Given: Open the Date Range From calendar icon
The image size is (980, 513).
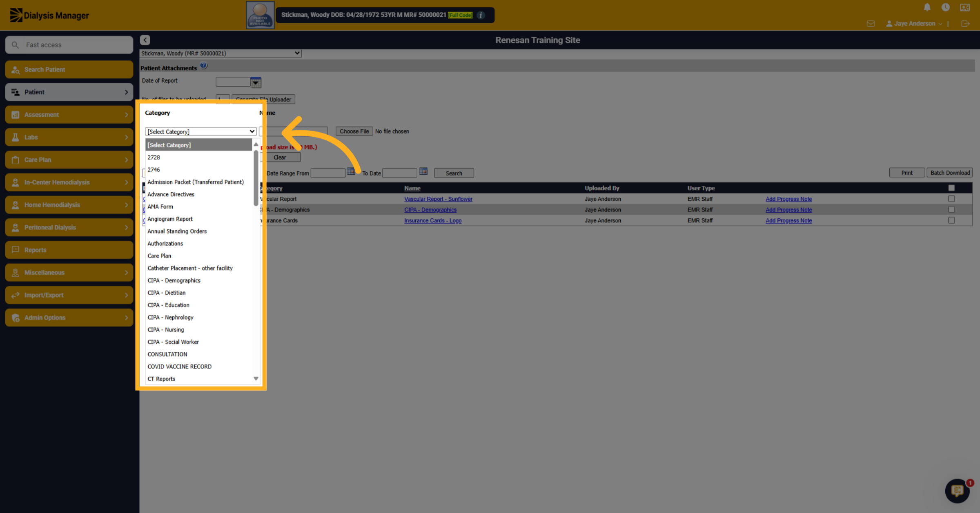Looking at the screenshot, I should click(x=351, y=171).
